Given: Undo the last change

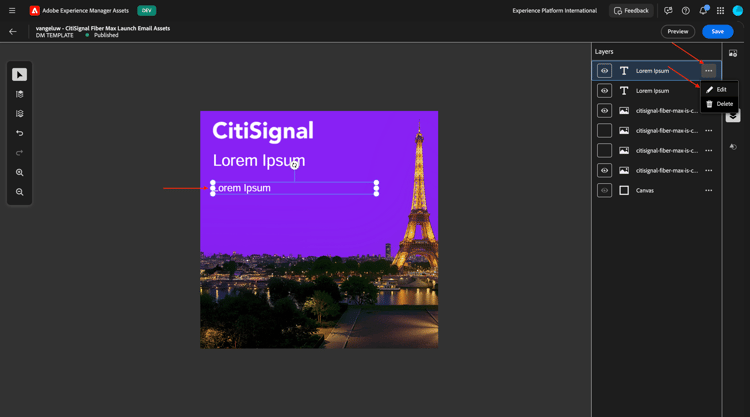Looking at the screenshot, I should point(19,133).
